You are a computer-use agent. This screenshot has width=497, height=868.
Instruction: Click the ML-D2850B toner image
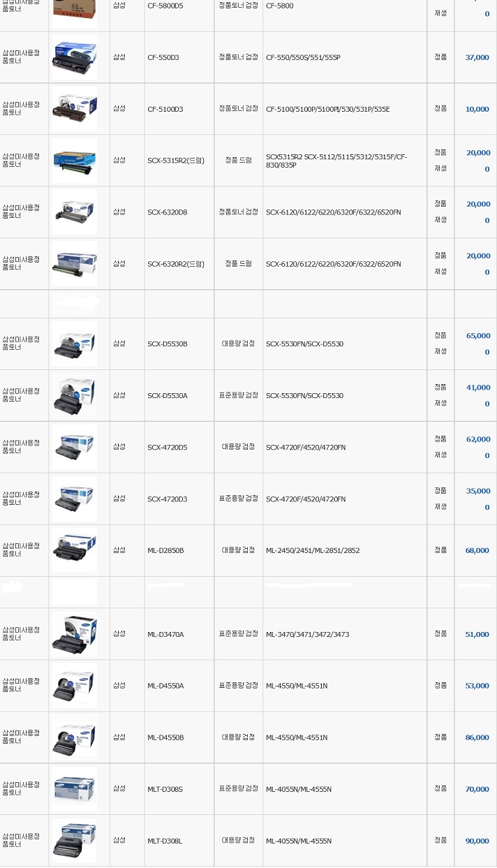click(x=74, y=551)
